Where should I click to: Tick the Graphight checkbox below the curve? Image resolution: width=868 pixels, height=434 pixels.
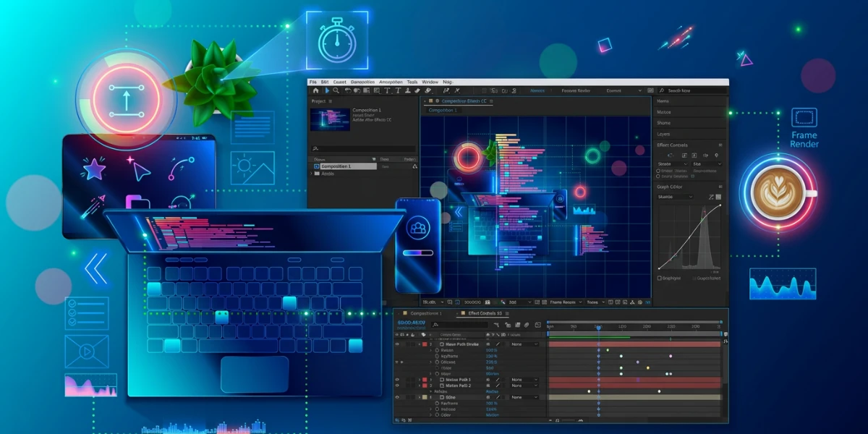point(659,278)
